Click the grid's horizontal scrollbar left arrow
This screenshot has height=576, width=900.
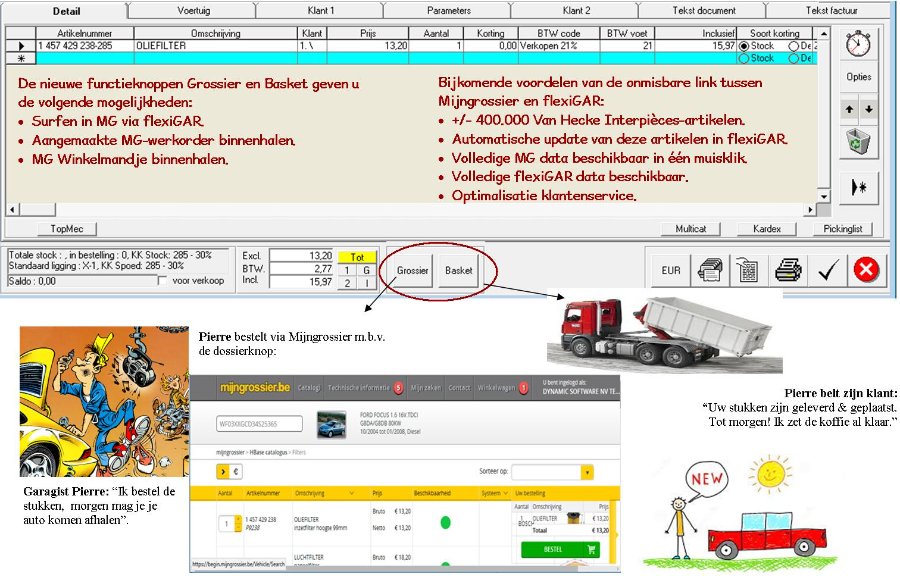(x=12, y=209)
